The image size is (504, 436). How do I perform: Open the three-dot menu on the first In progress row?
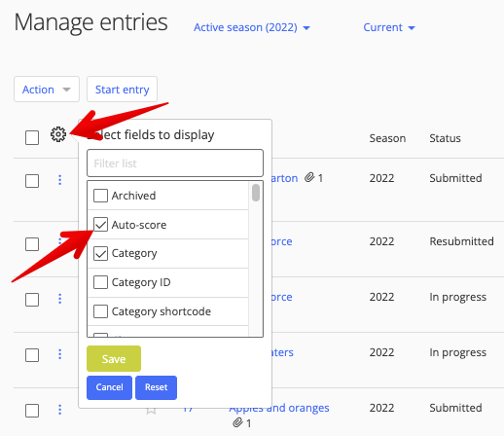point(59,299)
